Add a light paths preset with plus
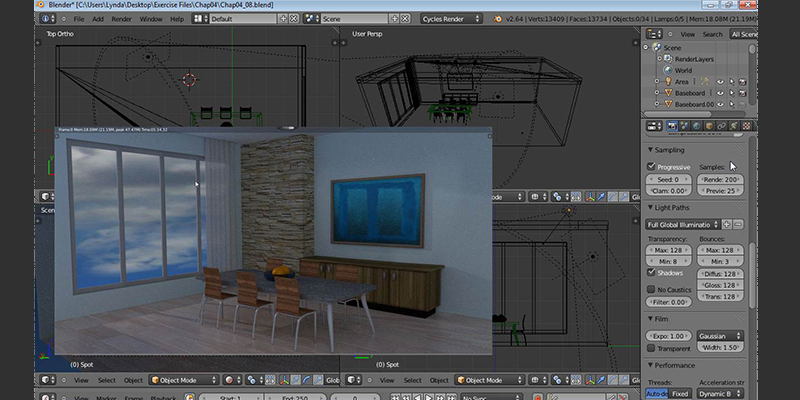The width and height of the screenshot is (800, 400). pos(727,224)
